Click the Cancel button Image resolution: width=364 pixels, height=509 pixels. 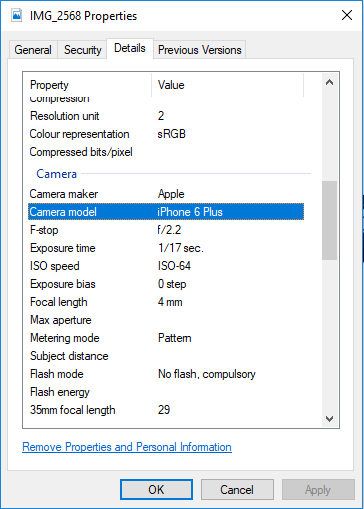pyautogui.click(x=237, y=490)
